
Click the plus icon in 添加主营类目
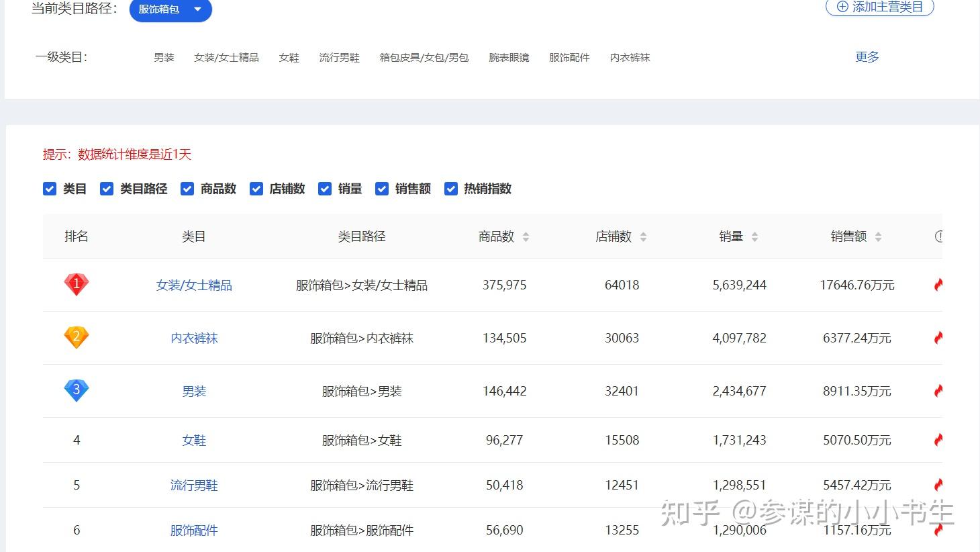coord(842,7)
